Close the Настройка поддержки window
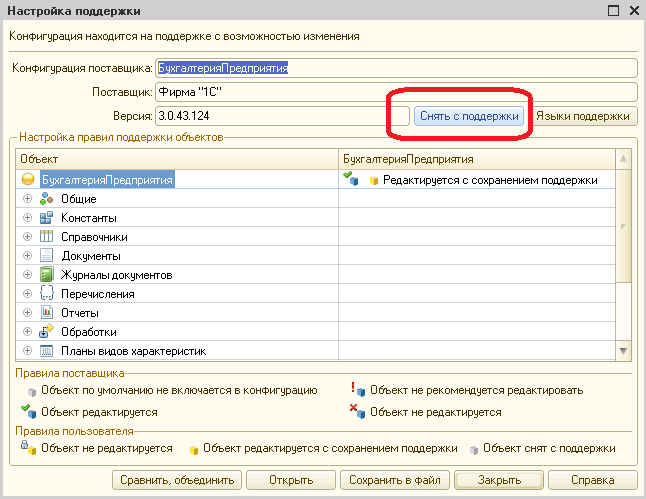646x499 pixels. (634, 10)
